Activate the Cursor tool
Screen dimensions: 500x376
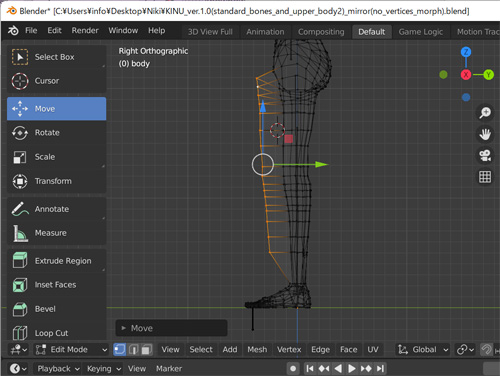click(56, 81)
